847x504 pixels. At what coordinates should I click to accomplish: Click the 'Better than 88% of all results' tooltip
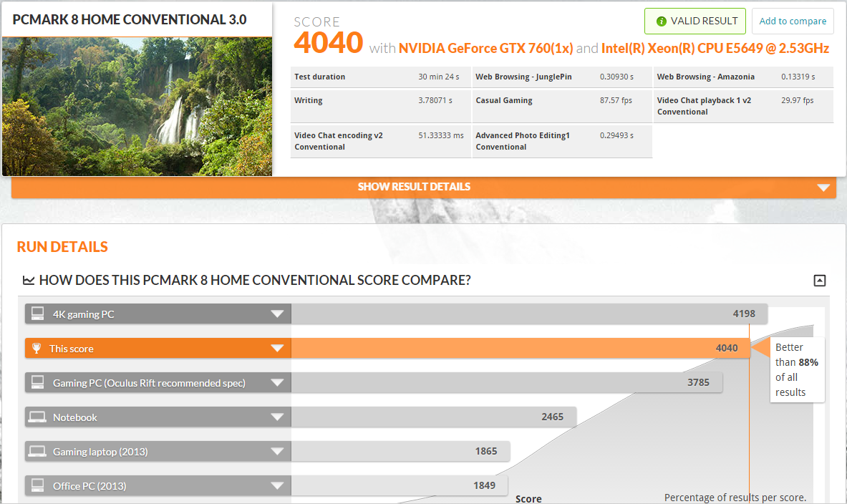[x=797, y=369]
